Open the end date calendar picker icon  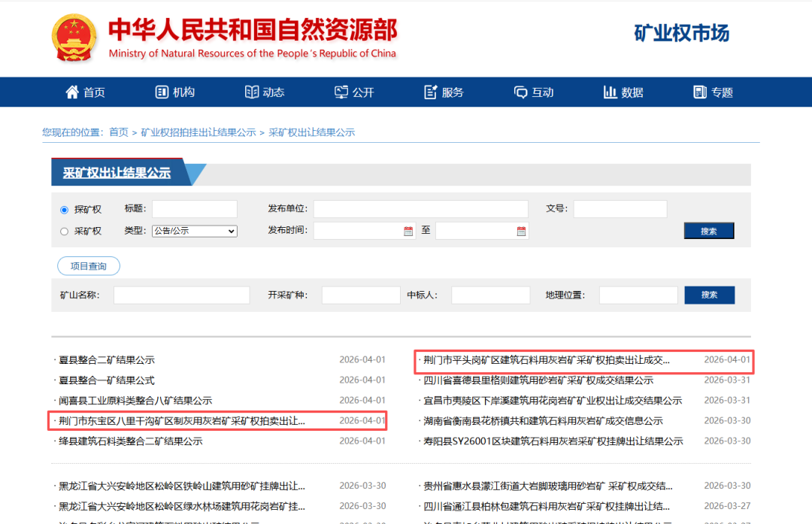(x=521, y=231)
